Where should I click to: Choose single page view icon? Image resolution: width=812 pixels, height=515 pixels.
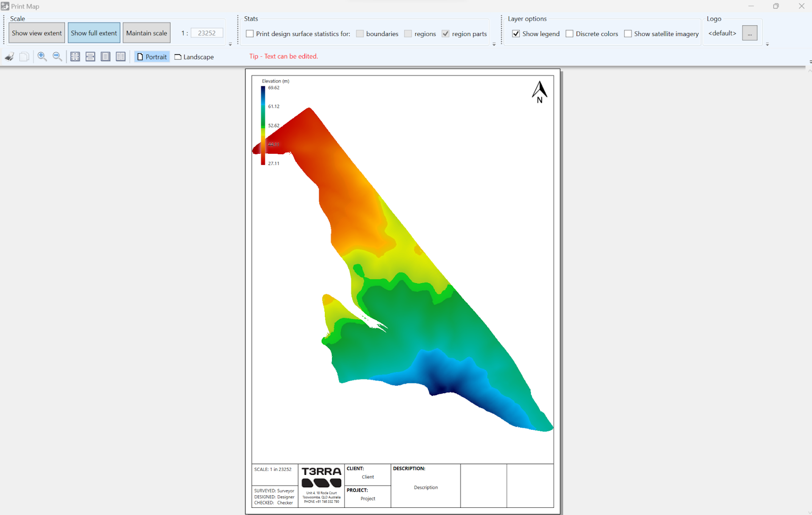click(106, 57)
